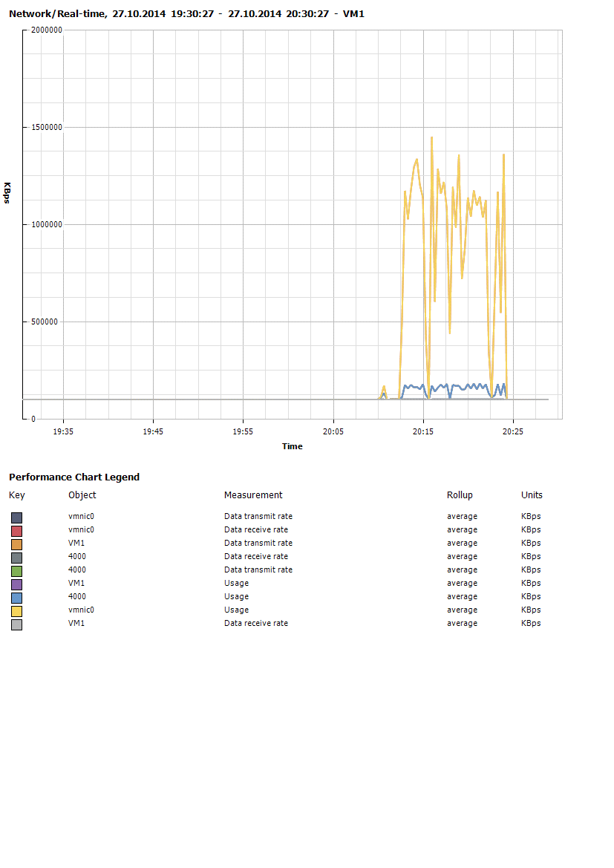Click the vertical 'KBps' y-axis title
This screenshot has width=614, height=868.
(7, 192)
